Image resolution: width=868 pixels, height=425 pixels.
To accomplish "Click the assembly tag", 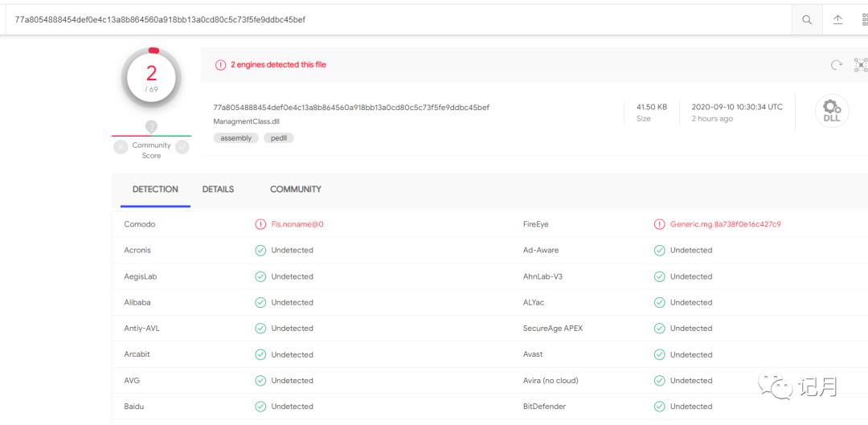I will pyautogui.click(x=236, y=138).
